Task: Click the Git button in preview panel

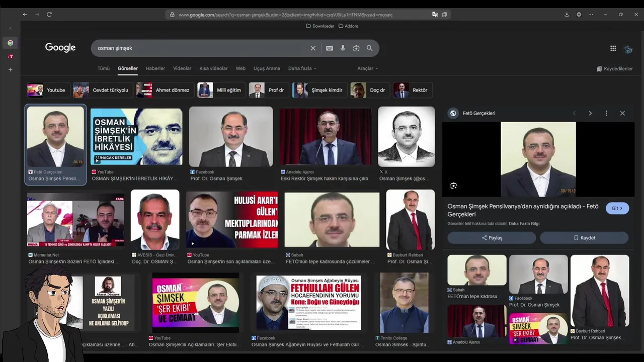Action: tap(617, 208)
